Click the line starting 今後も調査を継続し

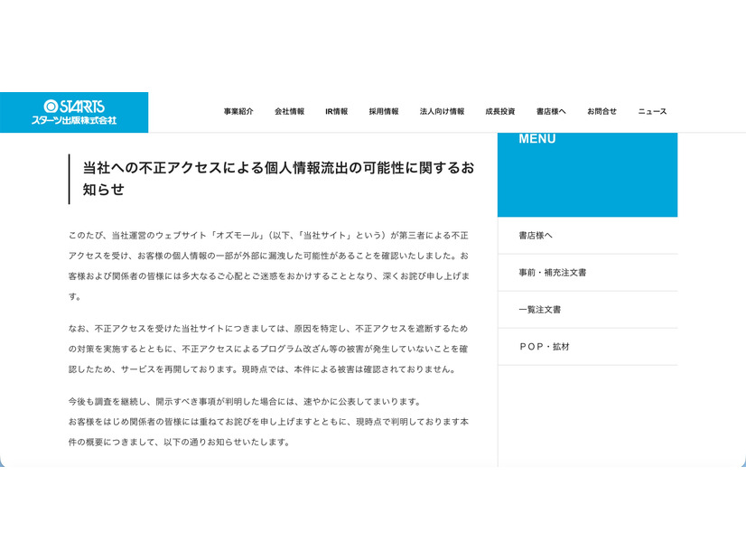pos(245,402)
